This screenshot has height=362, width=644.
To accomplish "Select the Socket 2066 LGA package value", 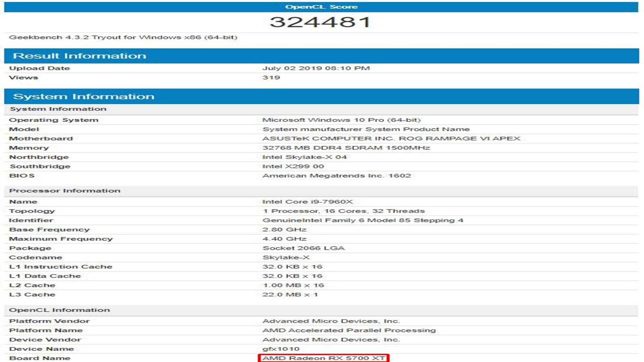I will point(303,248).
